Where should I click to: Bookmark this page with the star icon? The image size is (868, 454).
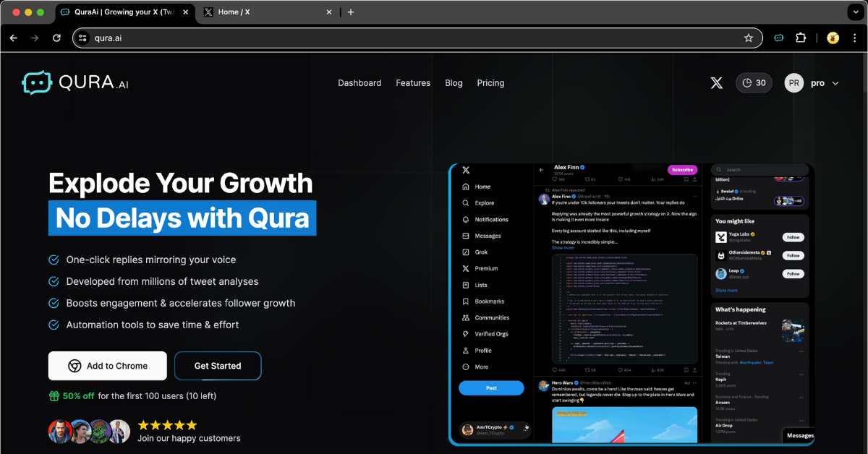click(749, 38)
